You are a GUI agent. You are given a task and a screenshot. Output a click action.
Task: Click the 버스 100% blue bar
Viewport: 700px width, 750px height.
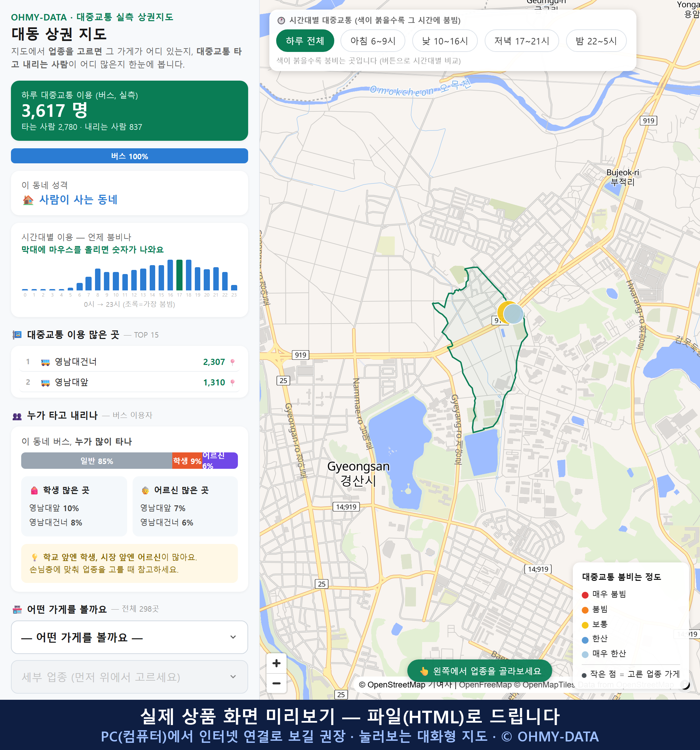pos(130,156)
